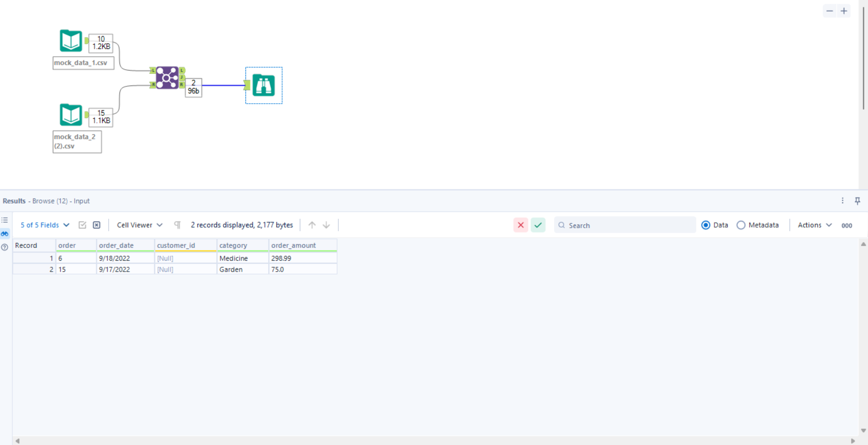Screen dimensions: 868x445
Task: Click the mock_data_1.csv annotation label
Action: pos(83,63)
